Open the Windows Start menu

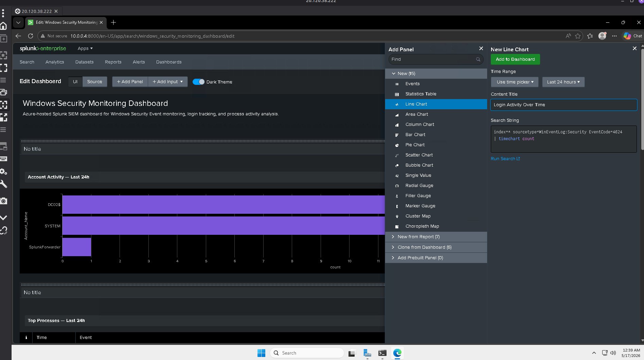pos(261,353)
